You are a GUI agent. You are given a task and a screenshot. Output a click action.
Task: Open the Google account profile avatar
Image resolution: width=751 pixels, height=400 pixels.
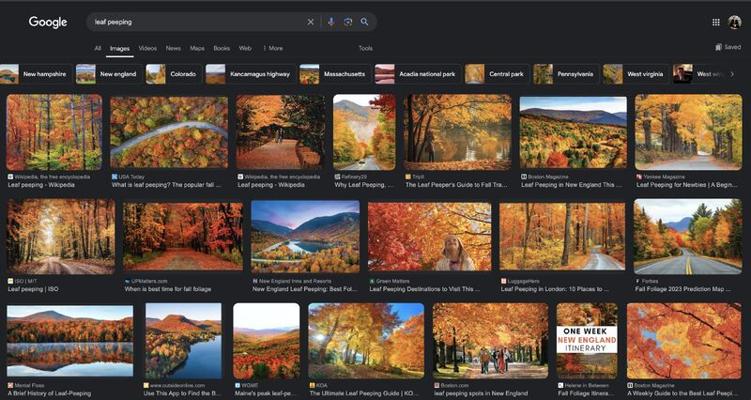735,22
